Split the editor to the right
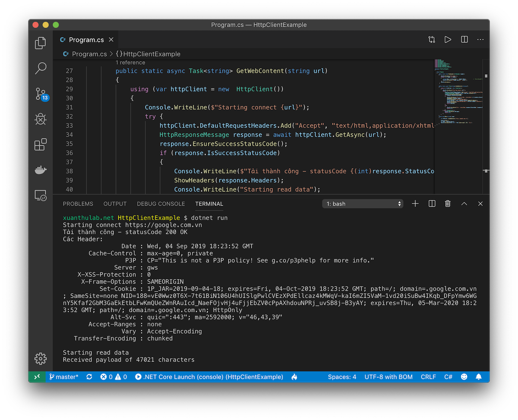Image resolution: width=518 pixels, height=420 pixels. pyautogui.click(x=464, y=40)
